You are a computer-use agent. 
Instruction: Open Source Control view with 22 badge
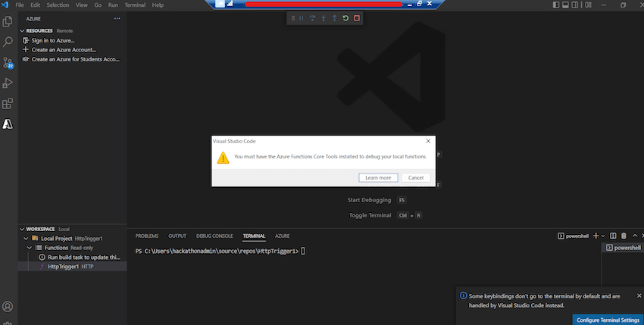pos(8,62)
